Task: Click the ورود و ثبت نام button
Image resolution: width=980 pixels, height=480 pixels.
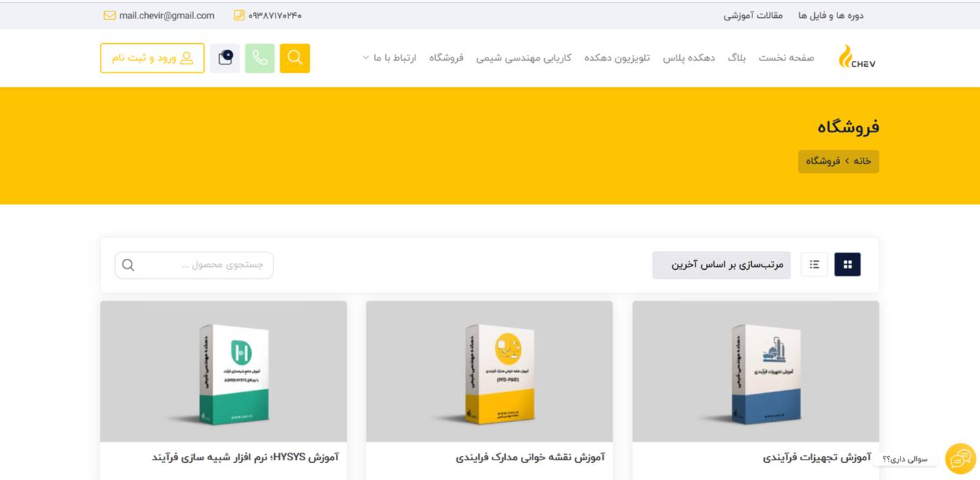Action: tap(152, 58)
